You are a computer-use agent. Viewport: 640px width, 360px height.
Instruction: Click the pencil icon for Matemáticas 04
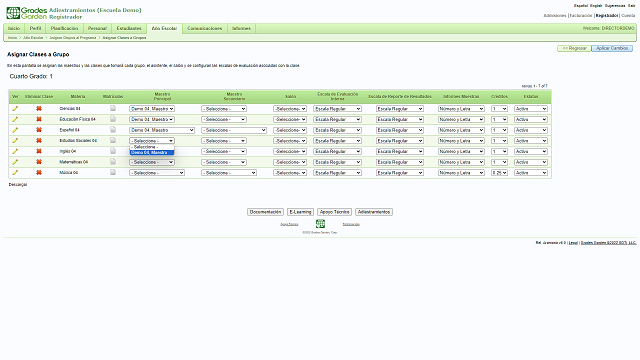(x=15, y=162)
